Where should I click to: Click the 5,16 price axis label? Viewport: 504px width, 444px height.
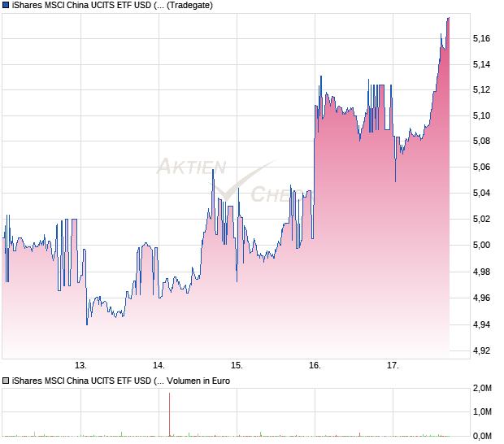pos(481,38)
